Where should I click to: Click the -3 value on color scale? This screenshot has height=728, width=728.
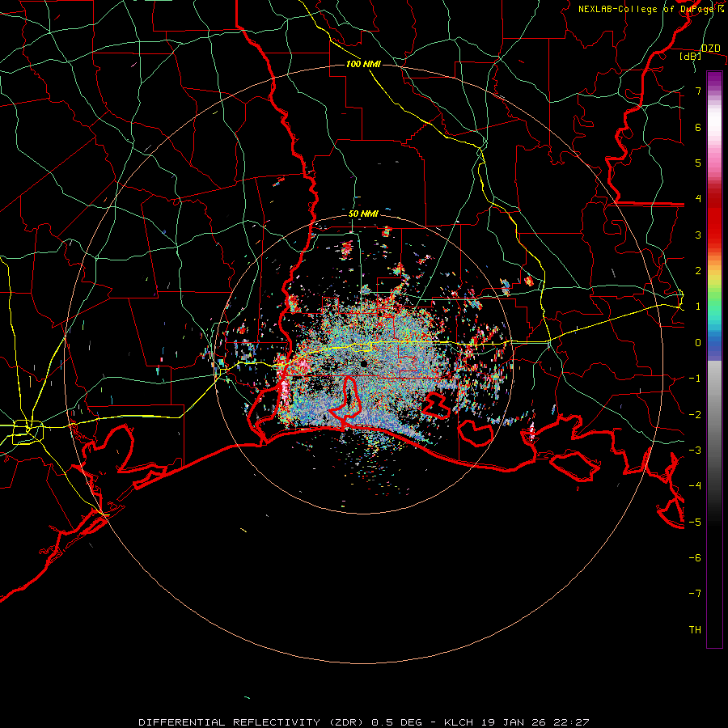click(695, 451)
